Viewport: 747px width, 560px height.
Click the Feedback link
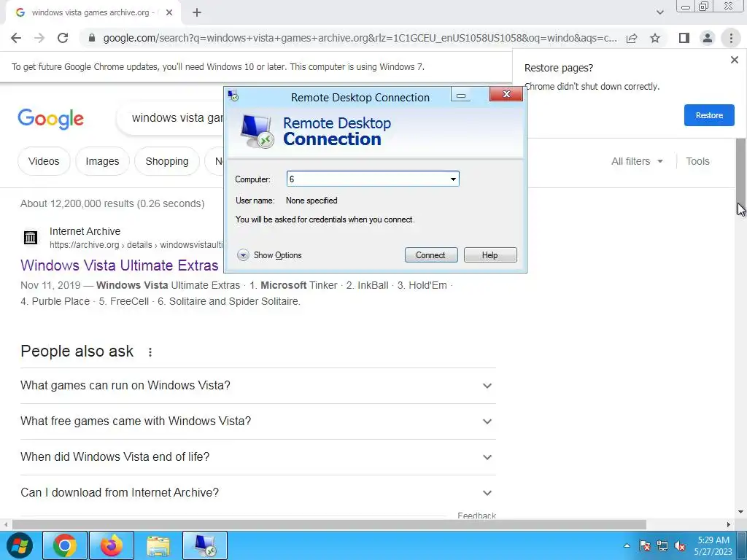point(476,516)
